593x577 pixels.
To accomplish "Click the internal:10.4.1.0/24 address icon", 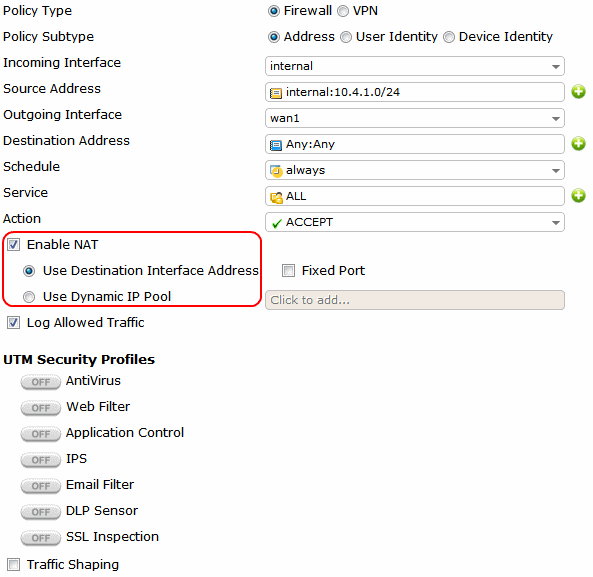I will pos(276,93).
